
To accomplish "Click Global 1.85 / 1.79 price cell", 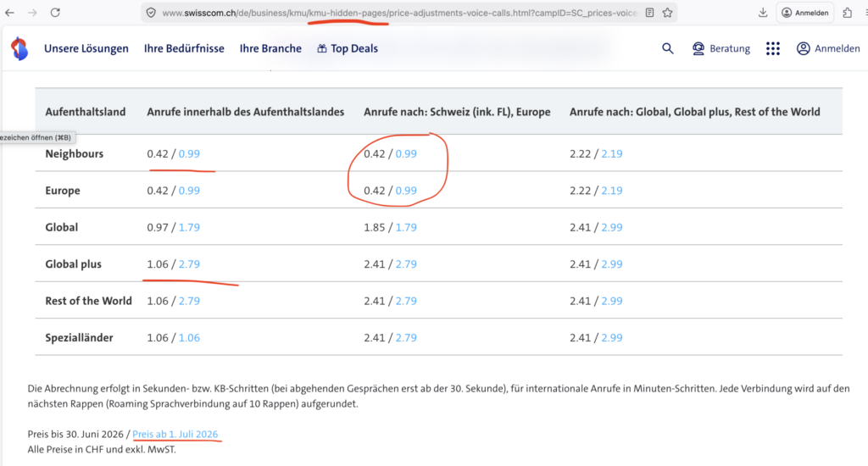I will click(x=390, y=227).
